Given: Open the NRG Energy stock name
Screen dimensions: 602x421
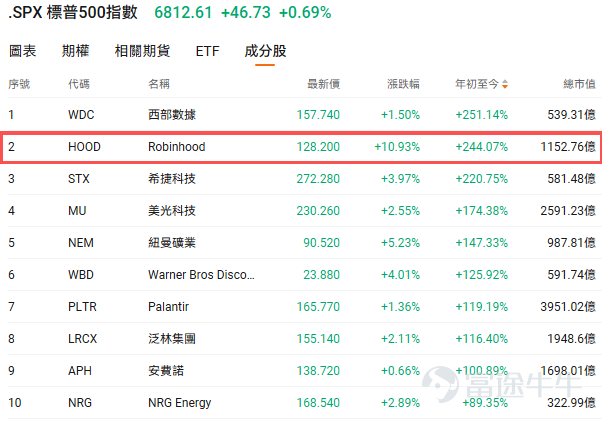Looking at the screenshot, I should point(180,403).
